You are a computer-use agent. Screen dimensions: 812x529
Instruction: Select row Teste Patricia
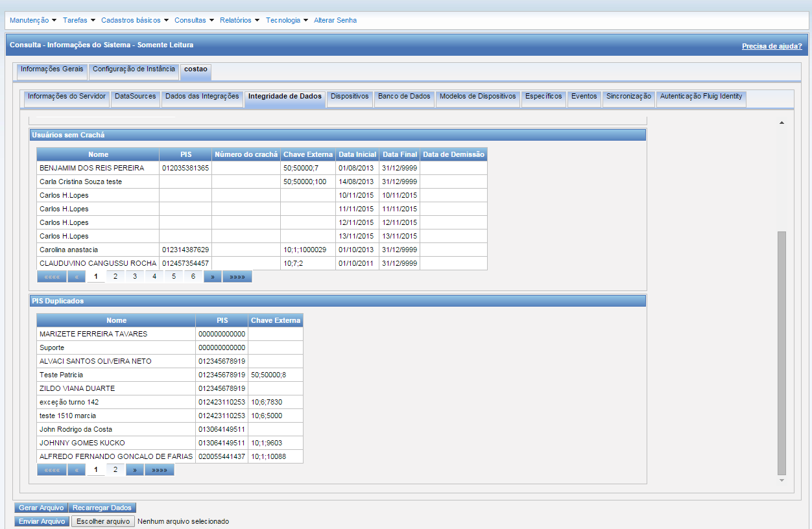(170, 375)
